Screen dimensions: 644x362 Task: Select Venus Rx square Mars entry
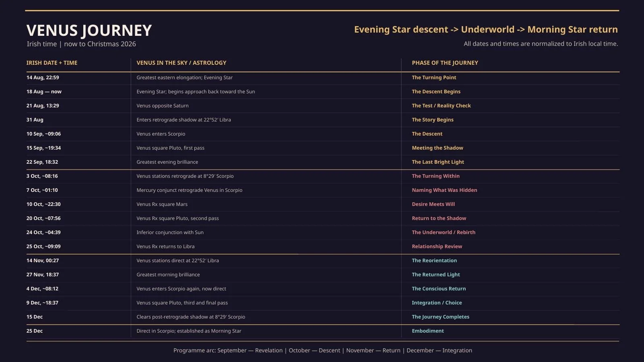162,204
